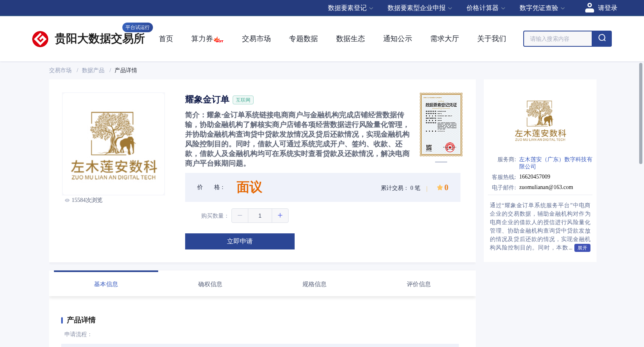
Task: Open provider link 左木莲安（广东）数字科技有限公司
Action: click(x=555, y=163)
